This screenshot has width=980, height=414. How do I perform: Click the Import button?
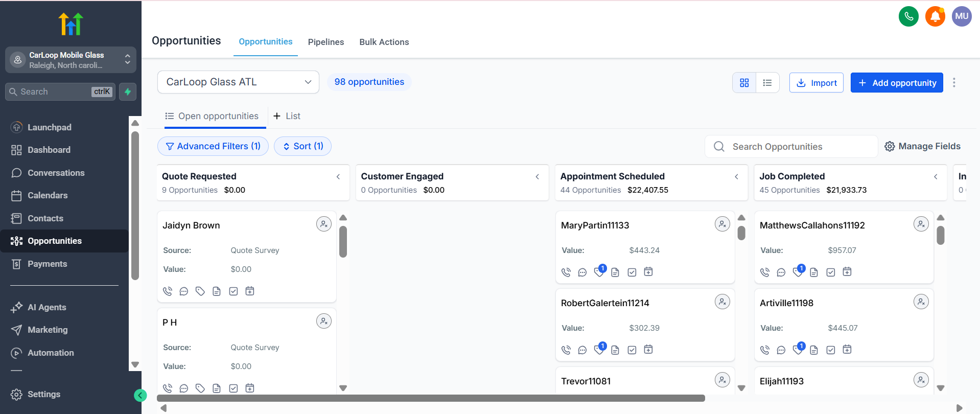pos(816,83)
